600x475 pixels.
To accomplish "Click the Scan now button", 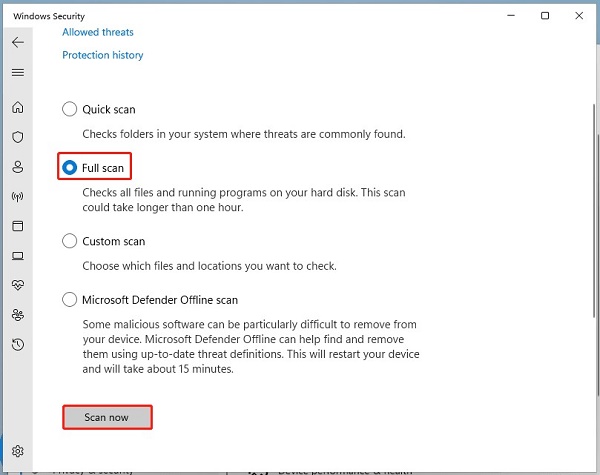I will (x=107, y=417).
